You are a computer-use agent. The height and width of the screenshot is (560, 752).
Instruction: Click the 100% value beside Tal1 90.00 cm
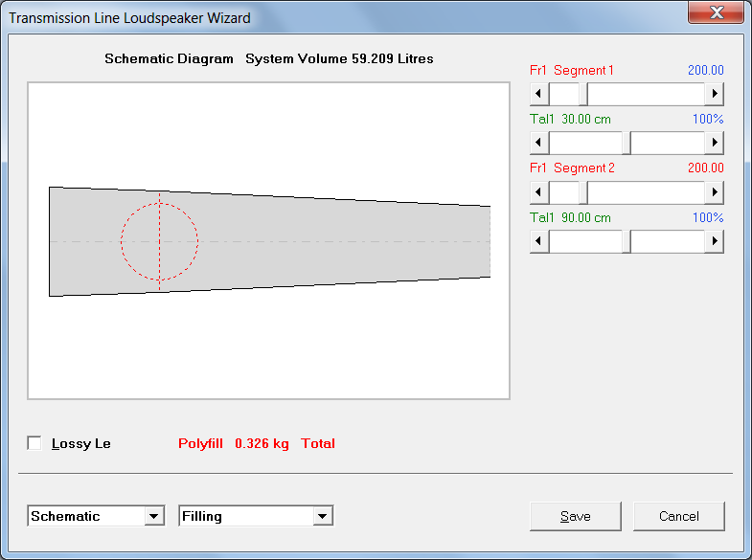(x=708, y=217)
